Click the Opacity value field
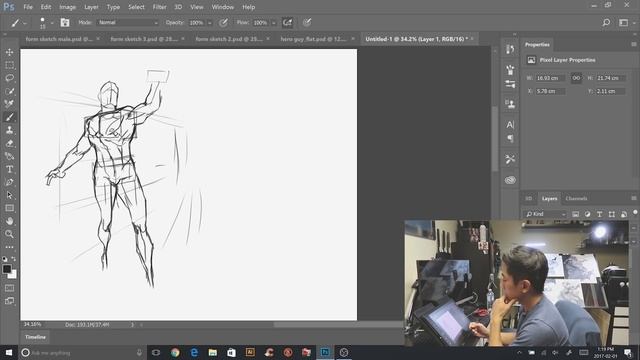The width and height of the screenshot is (640, 360). point(197,23)
